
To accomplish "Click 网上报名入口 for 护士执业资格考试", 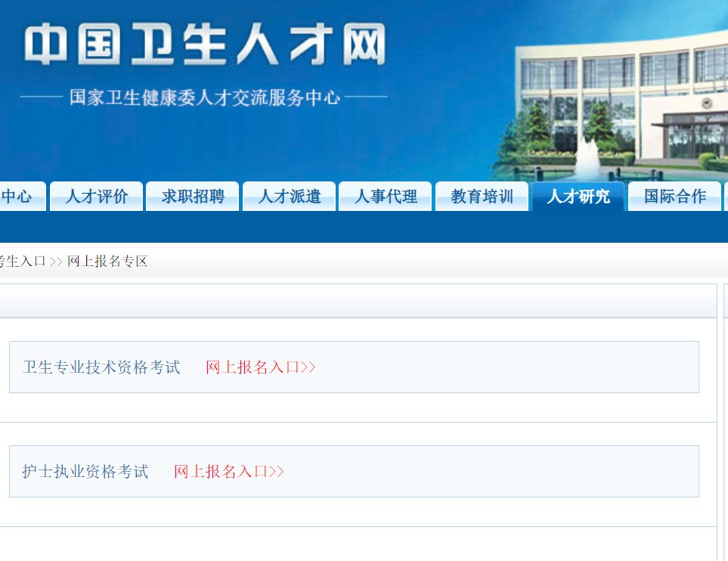I will click(x=229, y=472).
